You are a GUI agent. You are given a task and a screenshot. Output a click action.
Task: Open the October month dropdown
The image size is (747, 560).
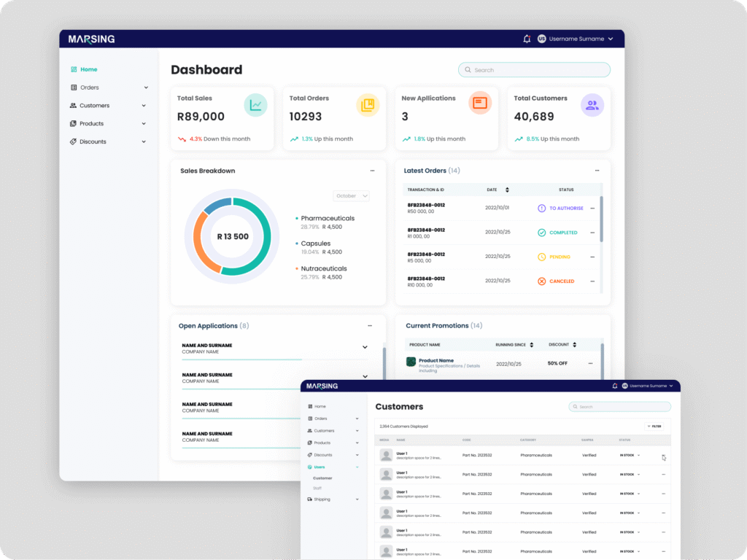point(352,195)
